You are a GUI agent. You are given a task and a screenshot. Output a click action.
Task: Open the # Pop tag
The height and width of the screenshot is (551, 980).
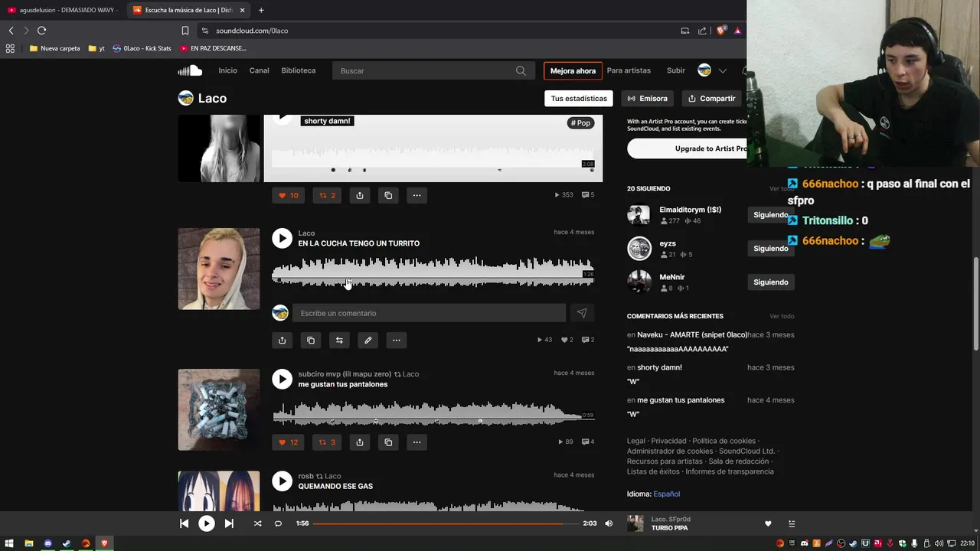581,123
